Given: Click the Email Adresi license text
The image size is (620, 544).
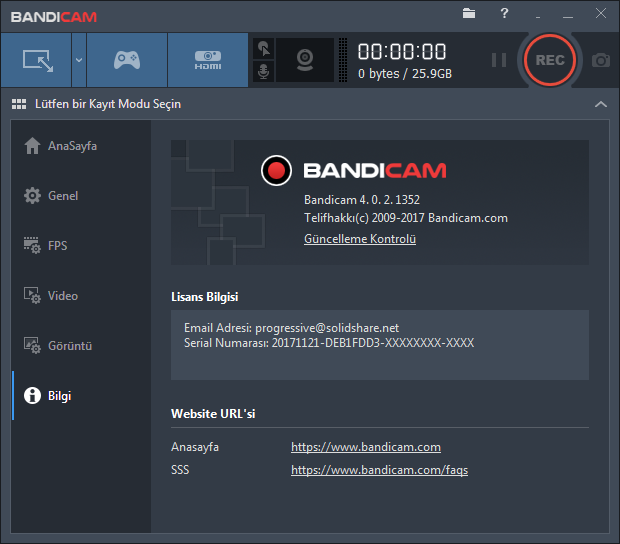Looking at the screenshot, I should pyautogui.click(x=291, y=328).
